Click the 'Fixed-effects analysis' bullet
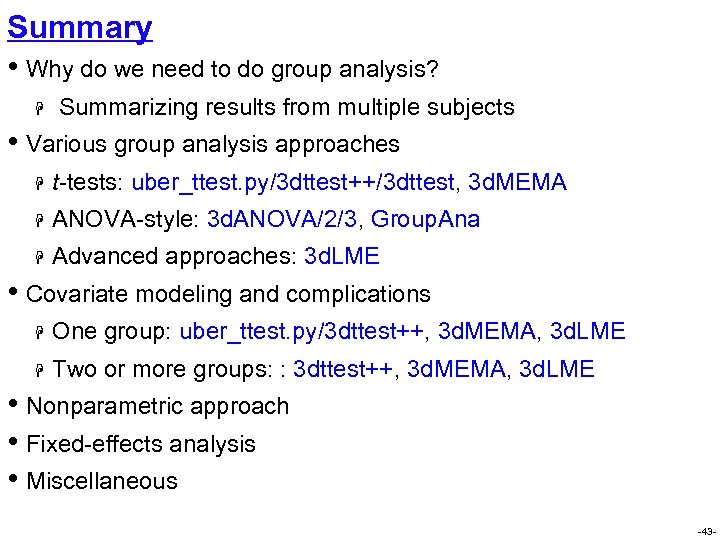The image size is (720, 540). point(140,444)
